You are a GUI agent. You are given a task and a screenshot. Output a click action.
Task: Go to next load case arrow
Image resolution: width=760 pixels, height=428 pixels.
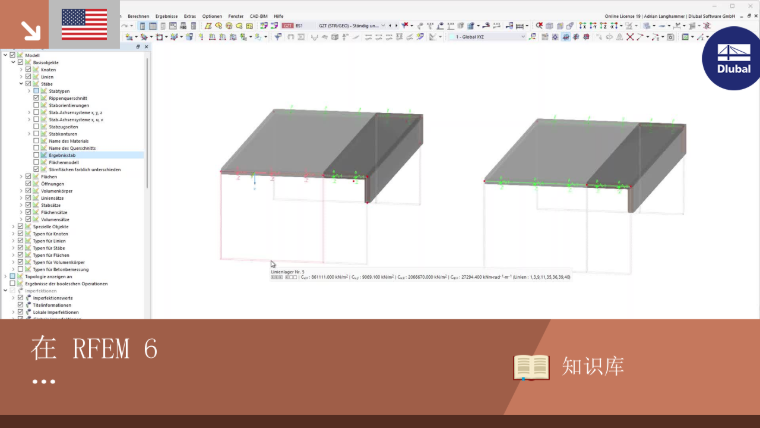pyautogui.click(x=396, y=25)
